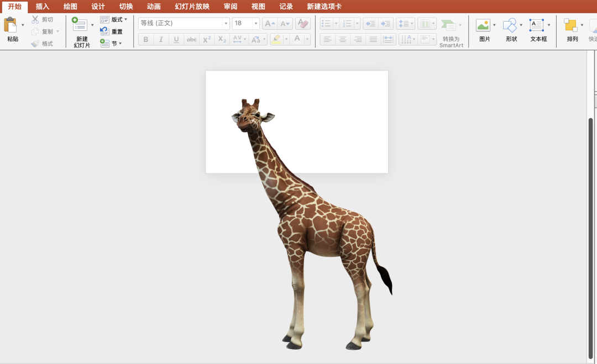Open font color dropdown arrow

point(307,39)
